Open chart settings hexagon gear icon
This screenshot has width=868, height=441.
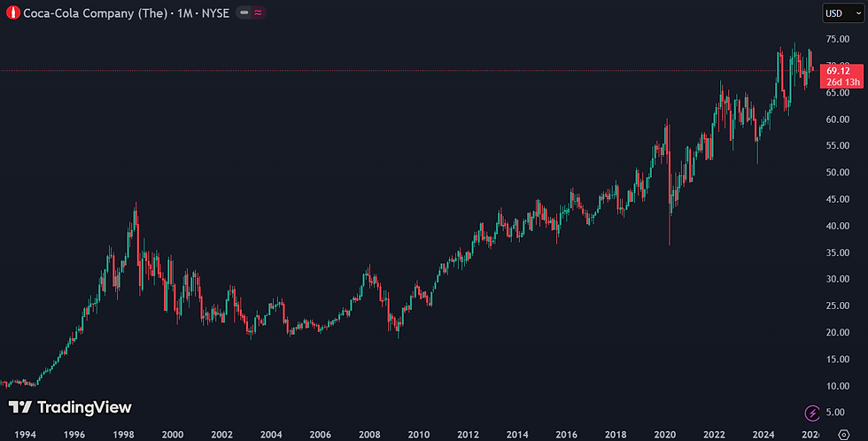click(843, 435)
